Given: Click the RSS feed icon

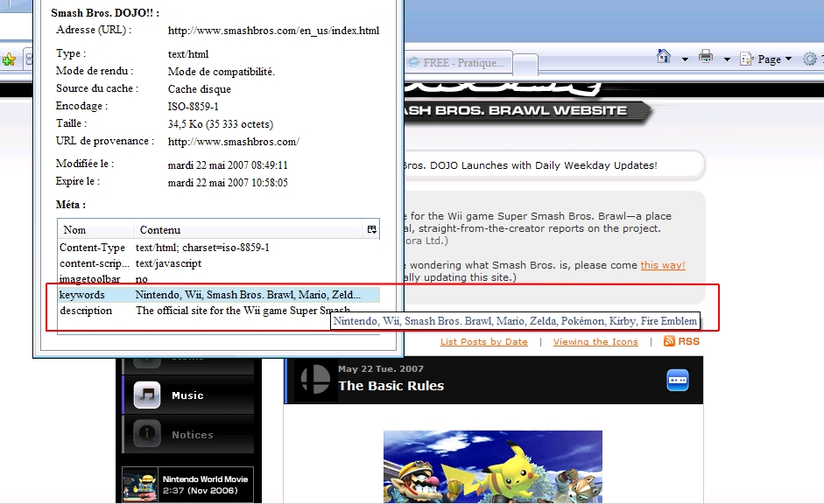Looking at the screenshot, I should (669, 341).
